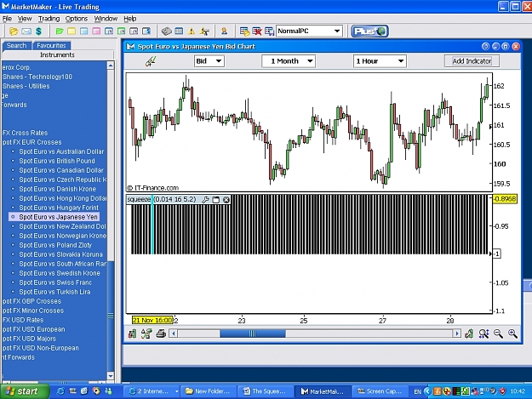This screenshot has width=532, height=399.
Task: Select Spot Euro vs Danish Krone
Action: (x=57, y=189)
